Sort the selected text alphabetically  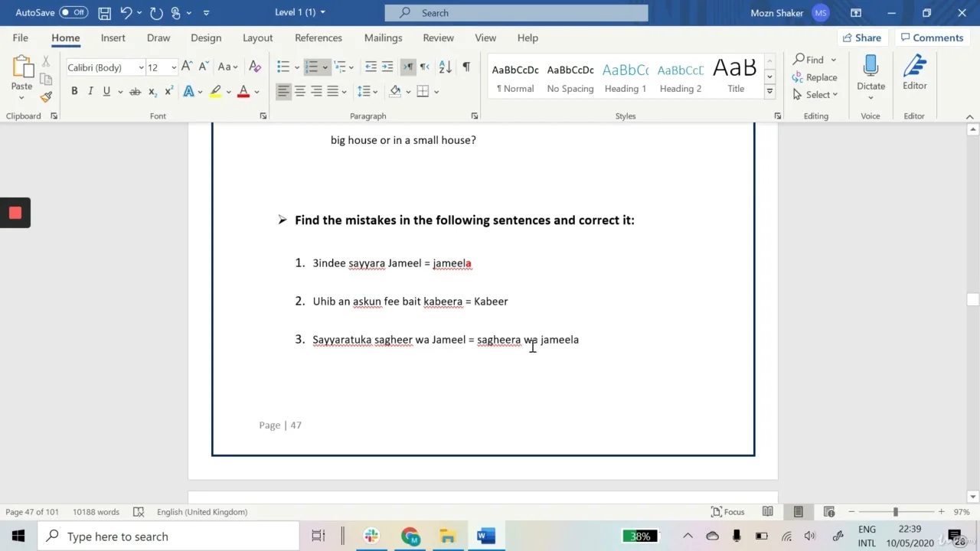tap(445, 67)
